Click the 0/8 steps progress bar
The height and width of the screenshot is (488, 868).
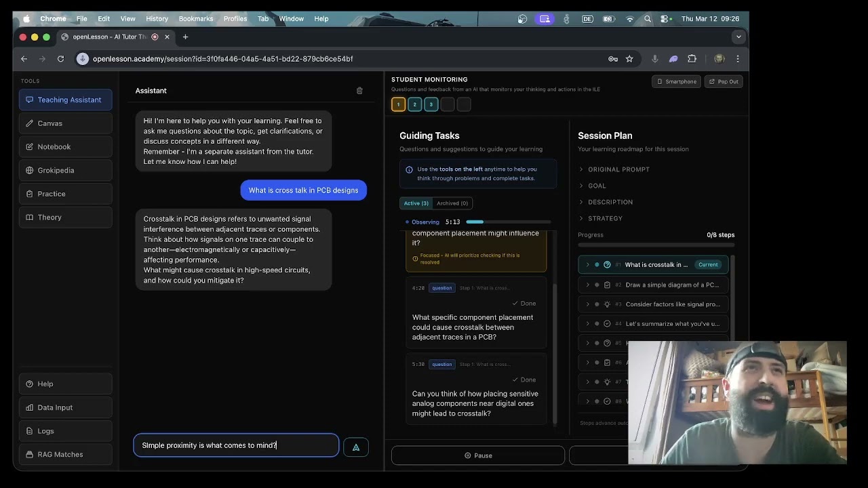coord(656,245)
